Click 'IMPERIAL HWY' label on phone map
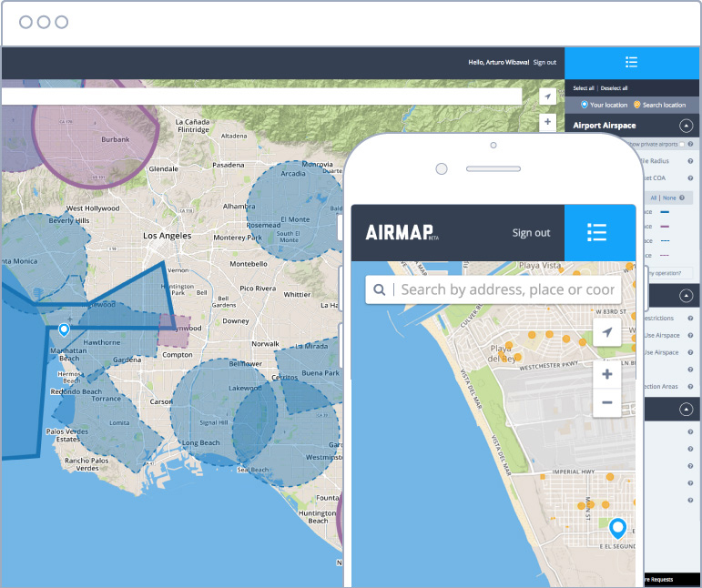The image size is (702, 588). point(574,471)
